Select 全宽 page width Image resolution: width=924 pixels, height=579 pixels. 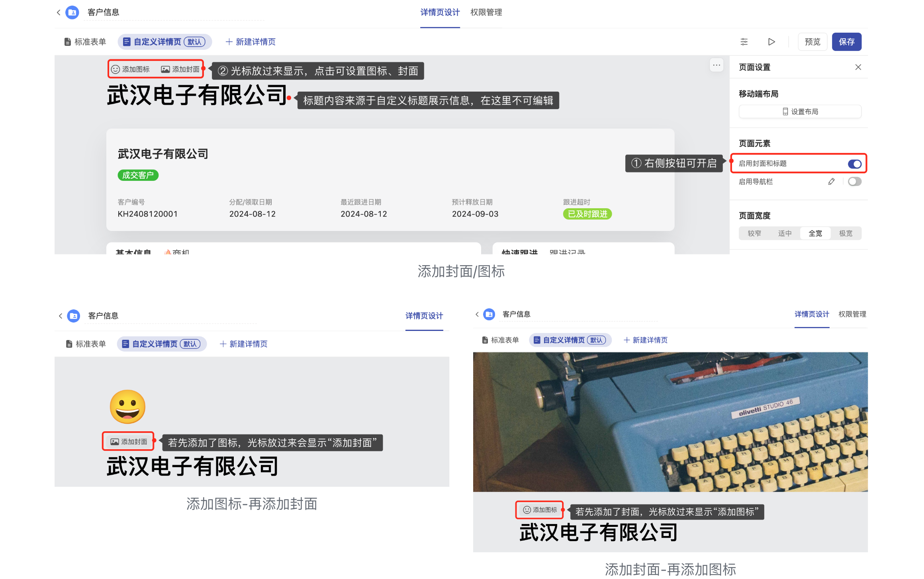815,233
